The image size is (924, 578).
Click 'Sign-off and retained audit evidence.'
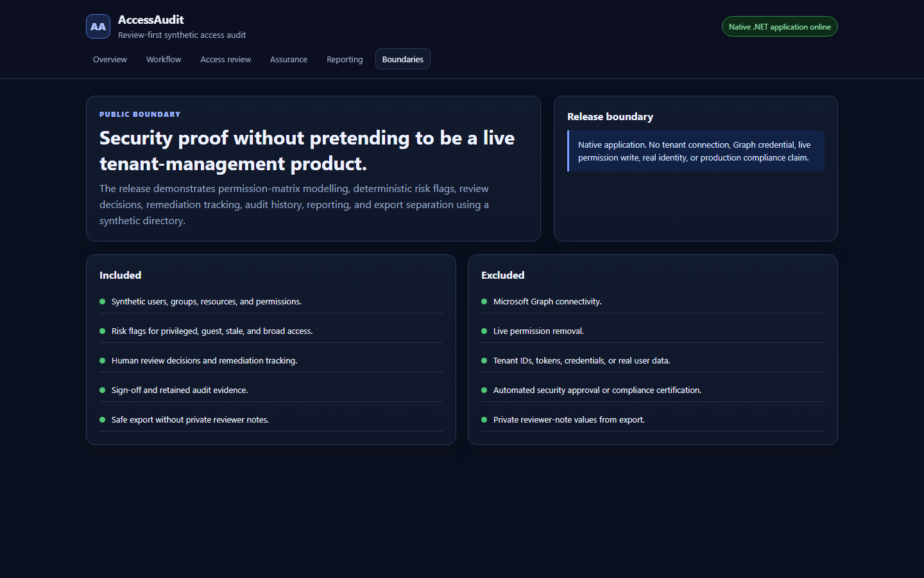point(180,390)
